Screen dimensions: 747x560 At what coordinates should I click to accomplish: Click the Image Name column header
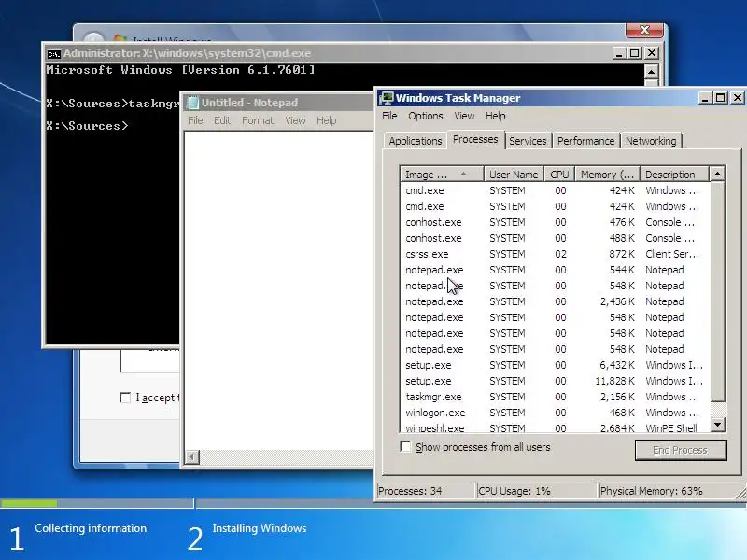pos(442,175)
